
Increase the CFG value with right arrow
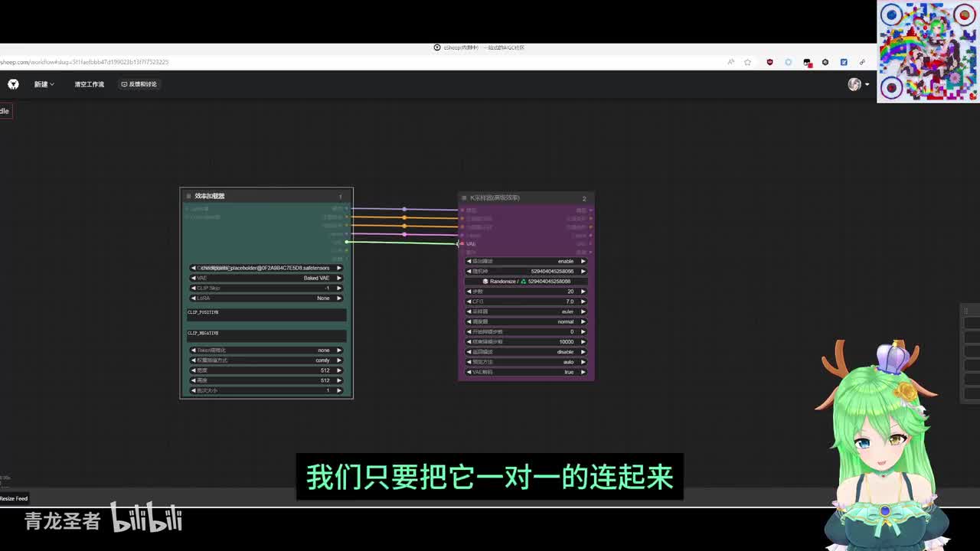(x=583, y=302)
